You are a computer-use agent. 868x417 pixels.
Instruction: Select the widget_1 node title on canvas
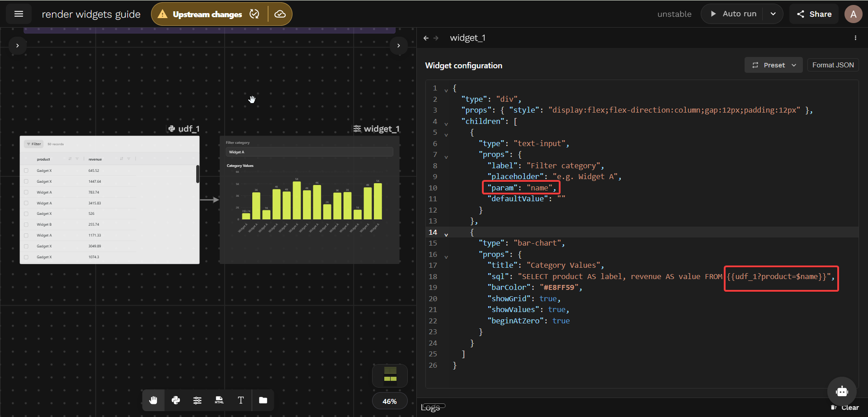click(382, 129)
